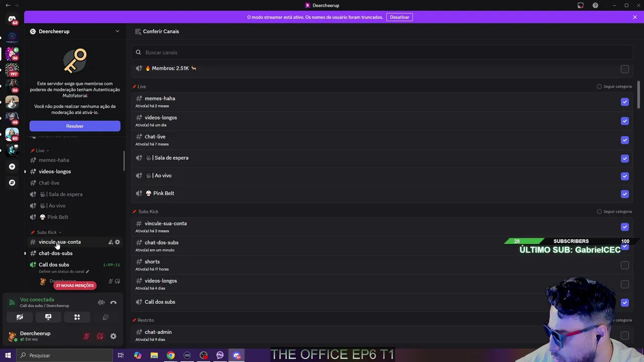Open the Windows Start menu
Viewport: 644px width, 362px height.
point(8,355)
